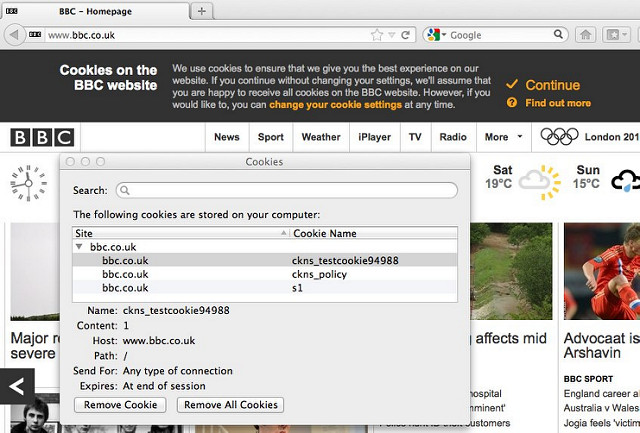Open the Sport navigation item

point(271,137)
